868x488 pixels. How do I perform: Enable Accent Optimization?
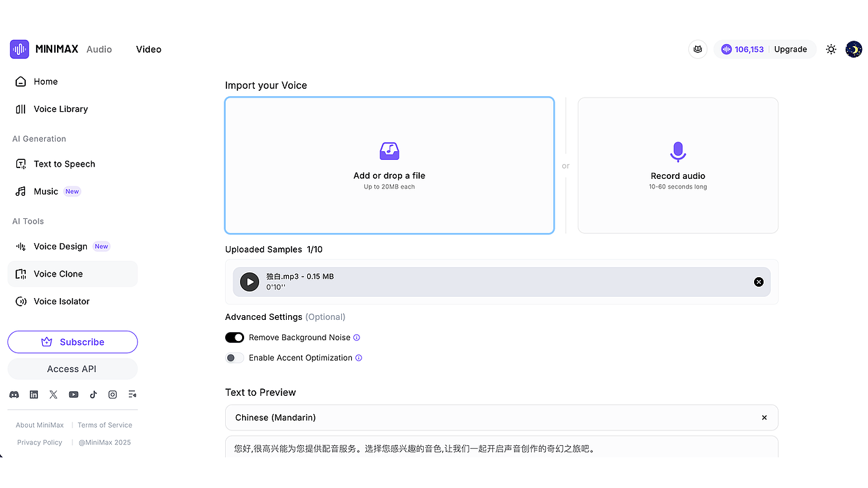pyautogui.click(x=234, y=357)
